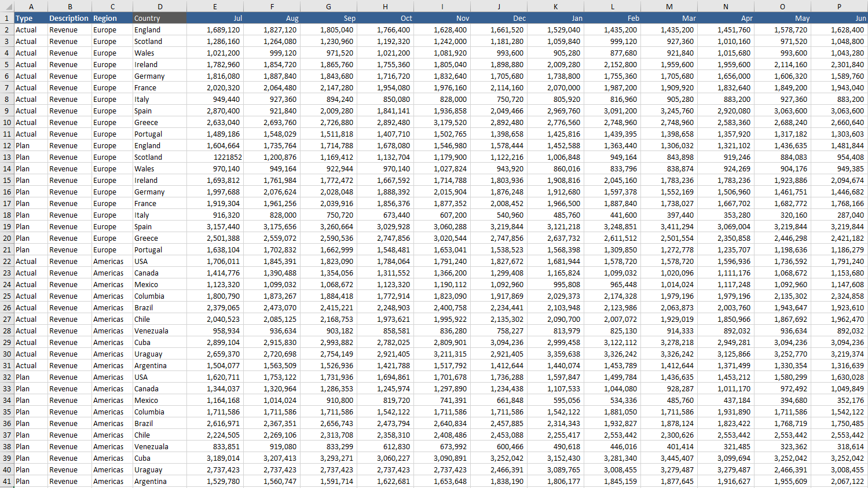Click the Venezuala cell in row 28
Viewport: 868px width, 488px height.
(160, 331)
